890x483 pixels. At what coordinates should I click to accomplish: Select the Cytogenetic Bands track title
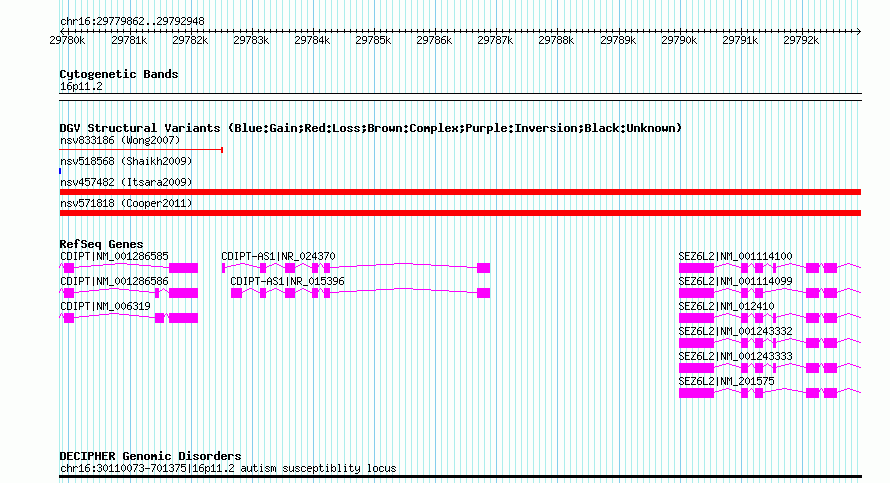119,74
